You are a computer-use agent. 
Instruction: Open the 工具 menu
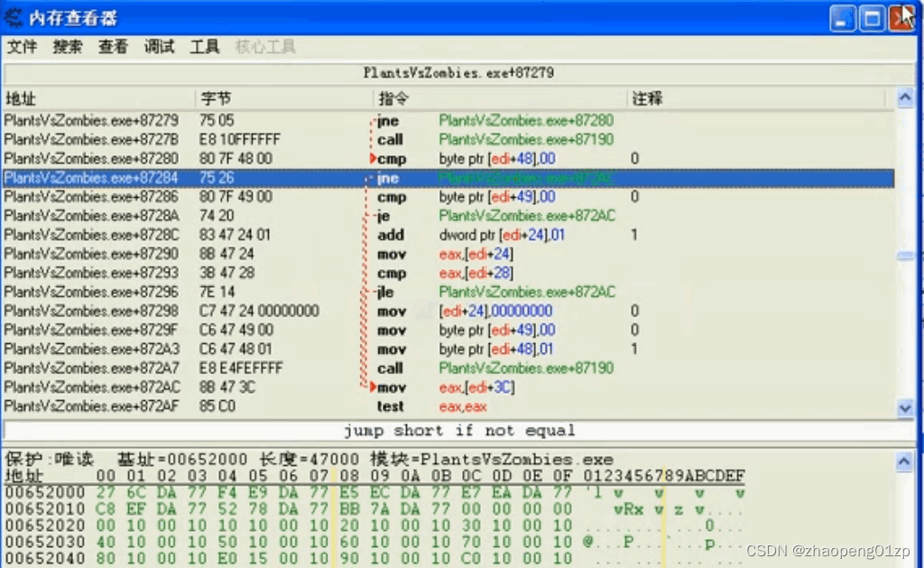click(x=205, y=47)
